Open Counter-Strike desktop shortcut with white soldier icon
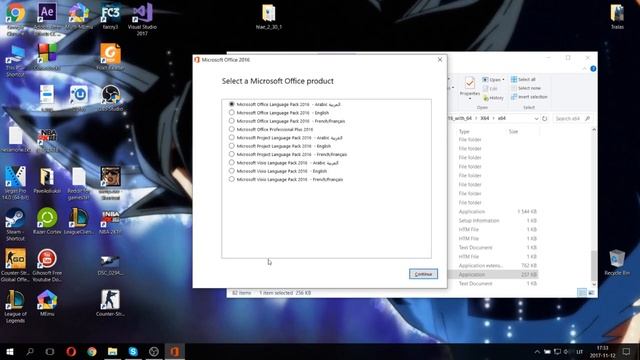This screenshot has width=640, height=360. pos(110,303)
